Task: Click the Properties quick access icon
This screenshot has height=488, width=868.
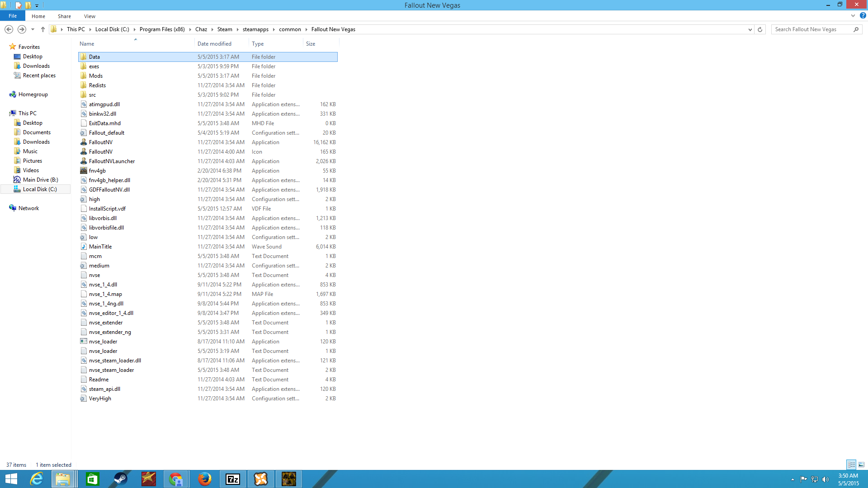Action: tap(18, 5)
